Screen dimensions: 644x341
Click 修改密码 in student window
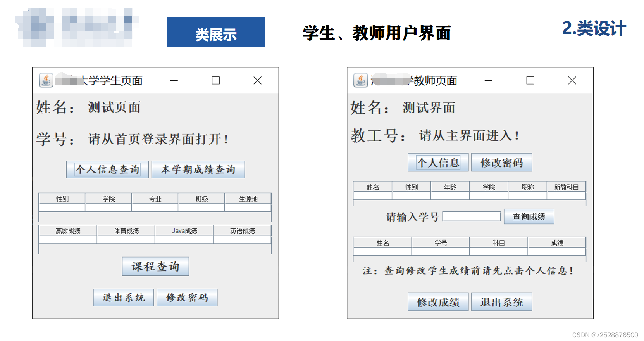(187, 298)
